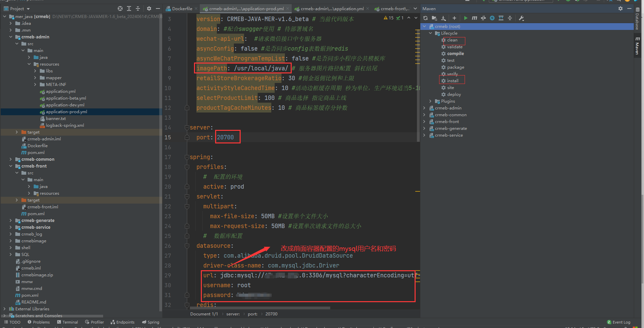Open the Spring tool window
This screenshot has width=644, height=328.
coord(150,322)
